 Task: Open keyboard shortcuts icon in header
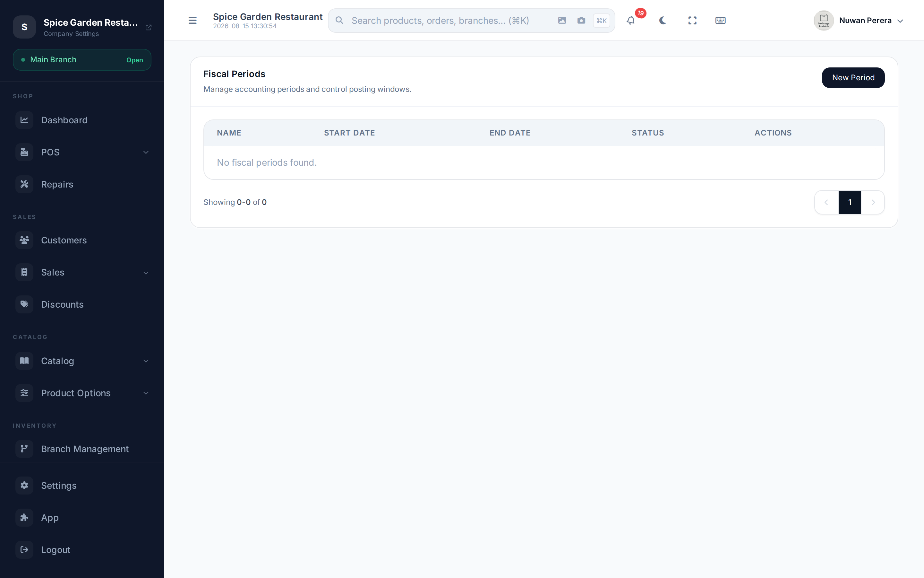pos(720,20)
